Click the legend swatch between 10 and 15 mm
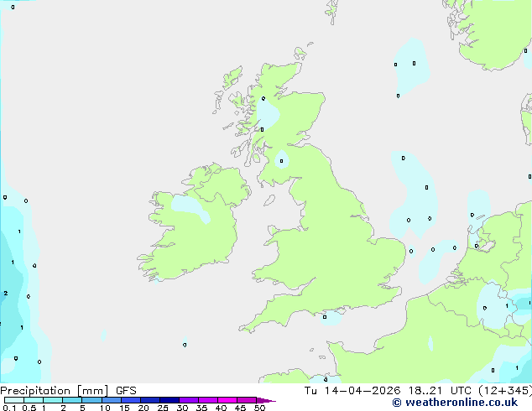Image resolution: width=532 pixels, height=411 pixels. 112,400
